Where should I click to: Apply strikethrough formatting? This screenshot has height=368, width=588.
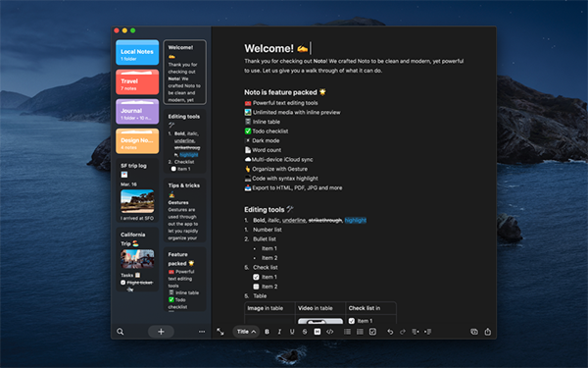(x=305, y=332)
